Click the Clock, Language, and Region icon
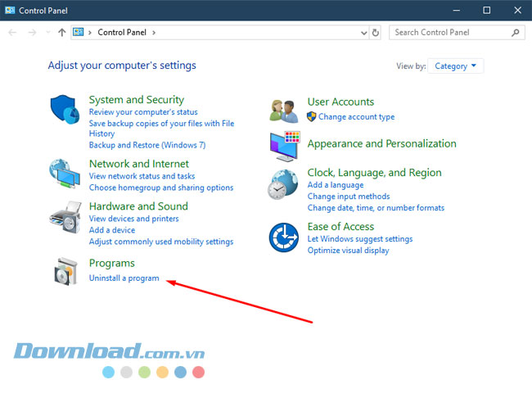 (283, 184)
